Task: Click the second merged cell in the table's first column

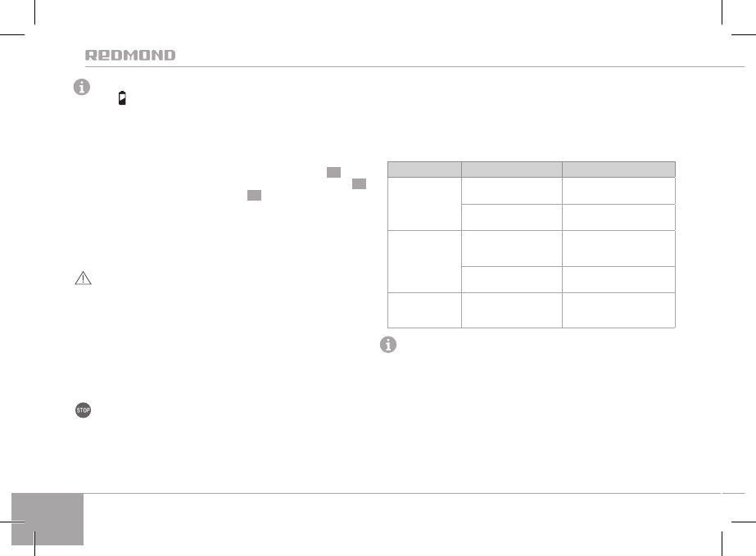Action: coord(423,262)
